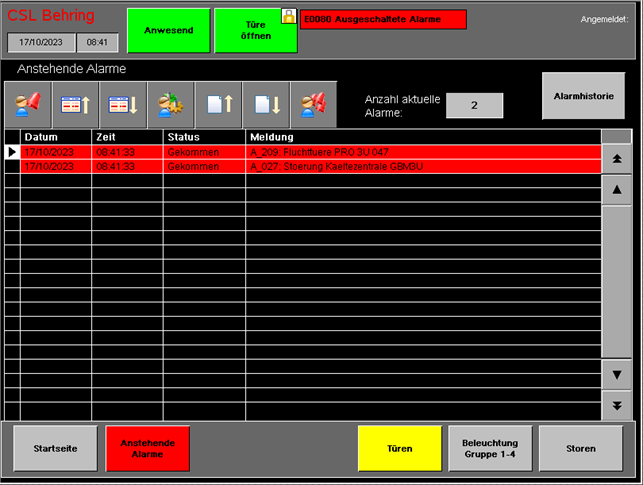Click the page down document icon
Viewport: 643px width, 485px height.
click(266, 103)
